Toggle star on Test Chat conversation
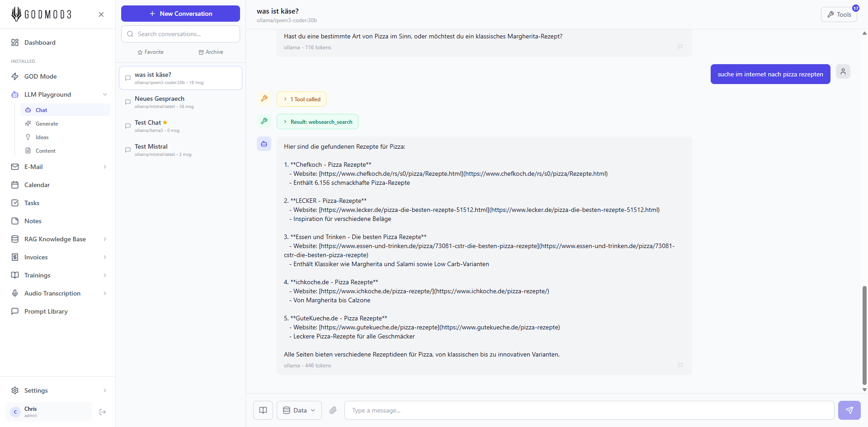The height and width of the screenshot is (427, 868). click(165, 122)
